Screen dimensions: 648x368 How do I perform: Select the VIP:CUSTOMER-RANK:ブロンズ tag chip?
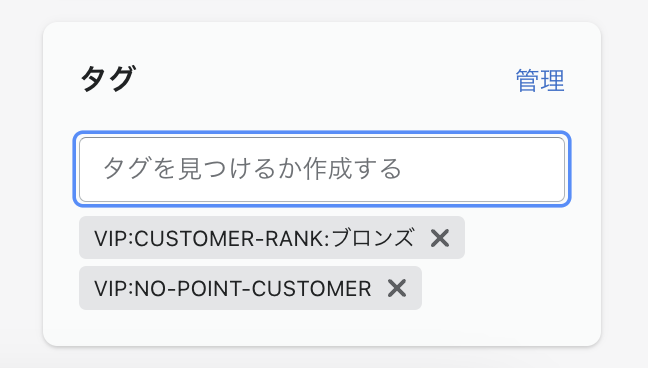point(272,238)
